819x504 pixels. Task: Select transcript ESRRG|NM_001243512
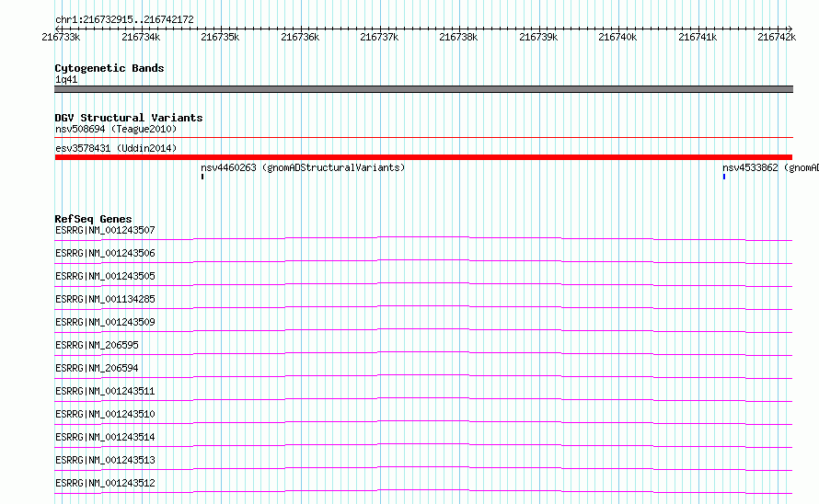(105, 483)
